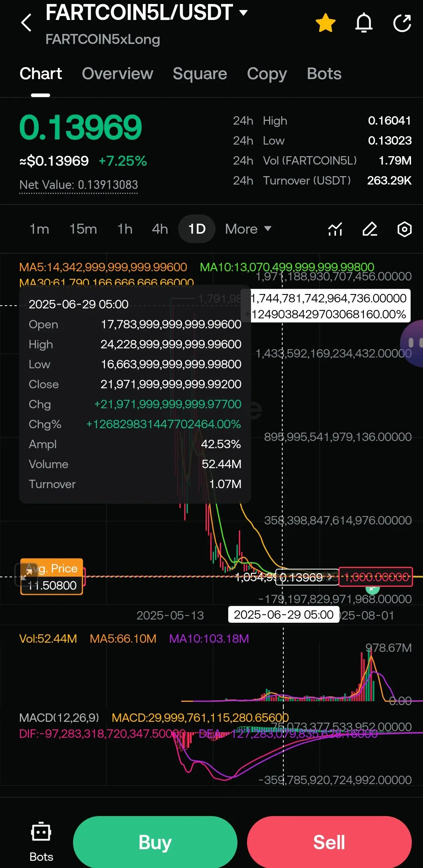The image size is (423, 868).
Task: Tap the 24h Low value 0.13023
Action: coord(389,141)
